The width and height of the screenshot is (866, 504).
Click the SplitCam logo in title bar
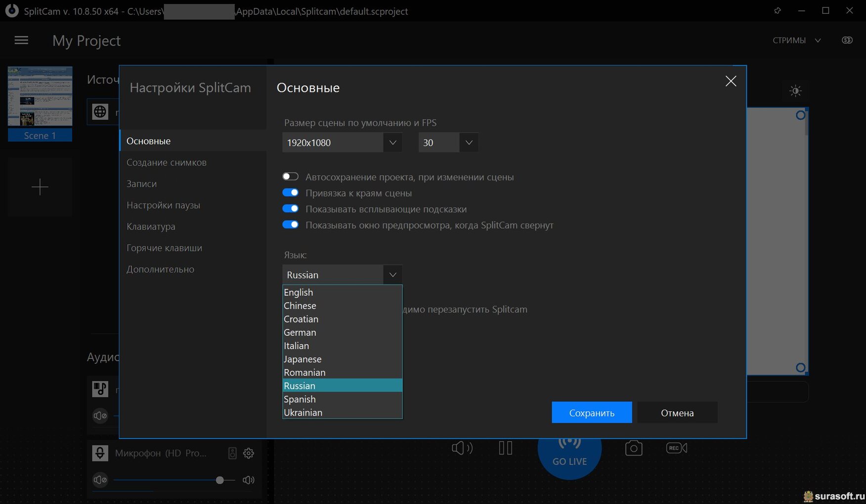tap(12, 11)
